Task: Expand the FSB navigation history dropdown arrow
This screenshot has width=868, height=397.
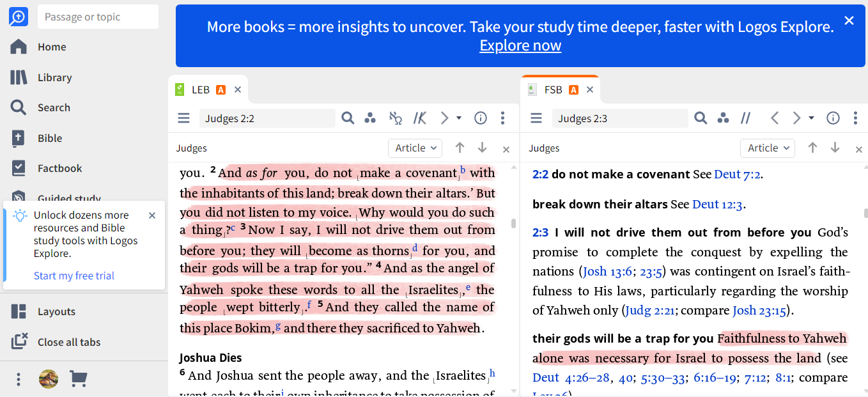Action: (811, 118)
